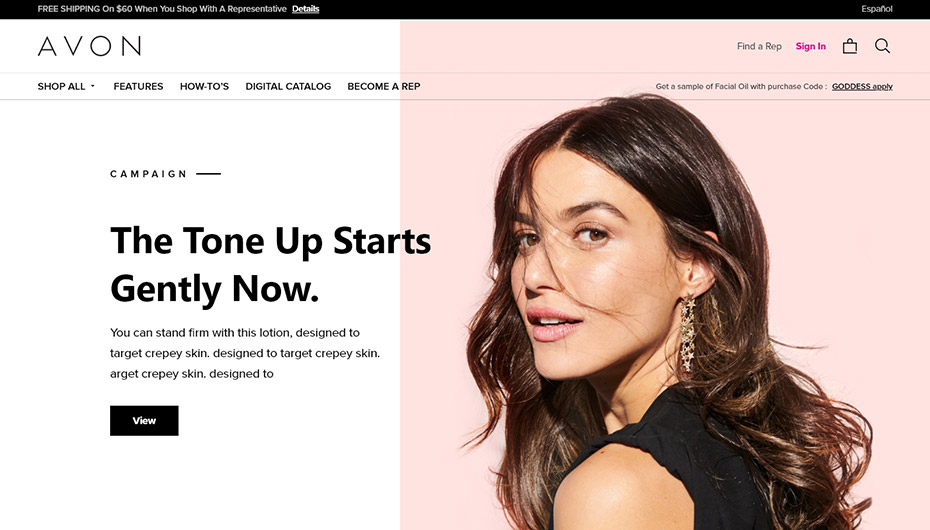Open the FEATURES menu item
Screen dimensions: 930x530
(x=138, y=87)
